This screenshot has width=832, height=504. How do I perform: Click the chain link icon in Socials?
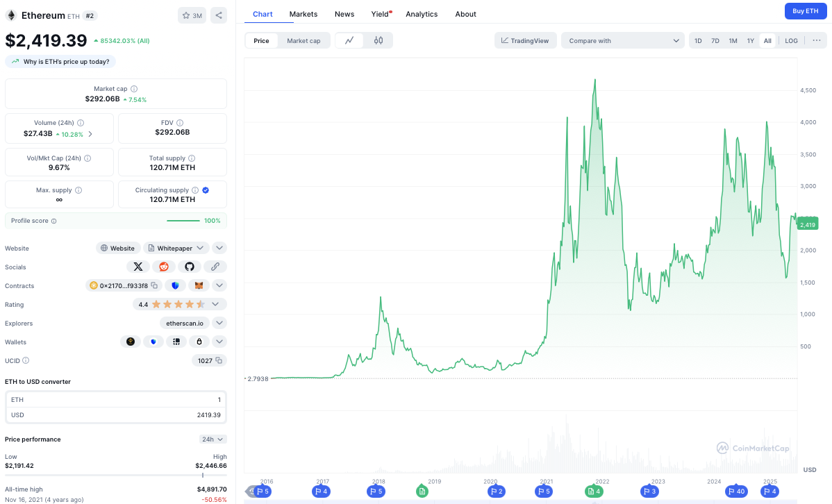(215, 267)
